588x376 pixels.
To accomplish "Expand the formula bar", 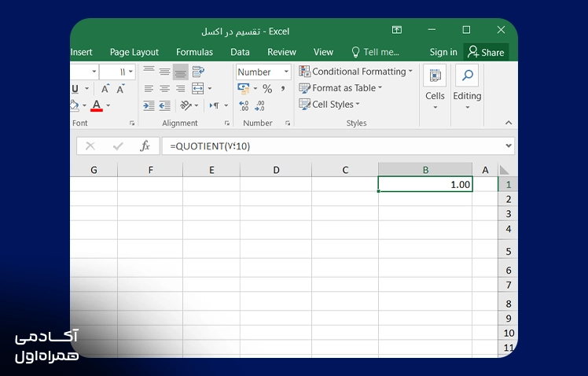I will (509, 146).
